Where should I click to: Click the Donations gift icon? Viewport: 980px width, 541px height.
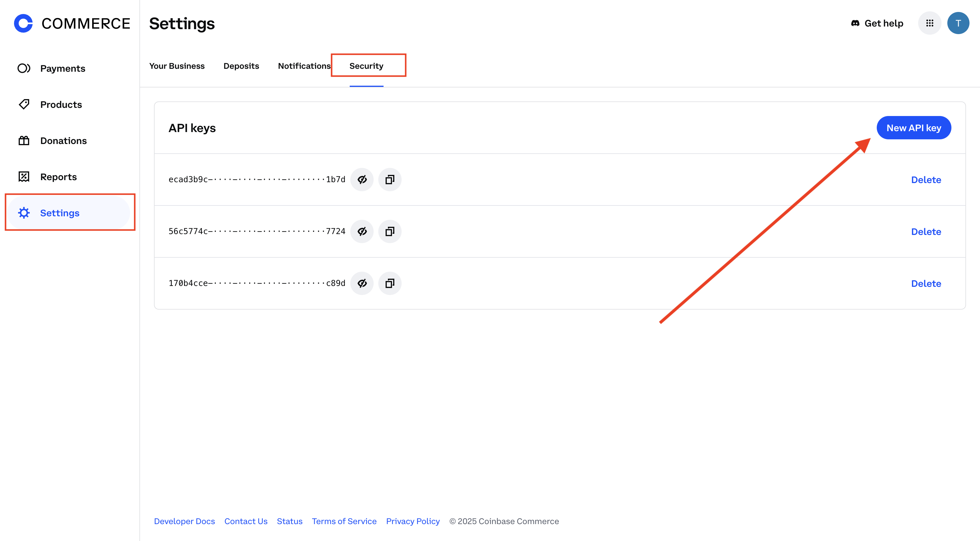click(24, 140)
